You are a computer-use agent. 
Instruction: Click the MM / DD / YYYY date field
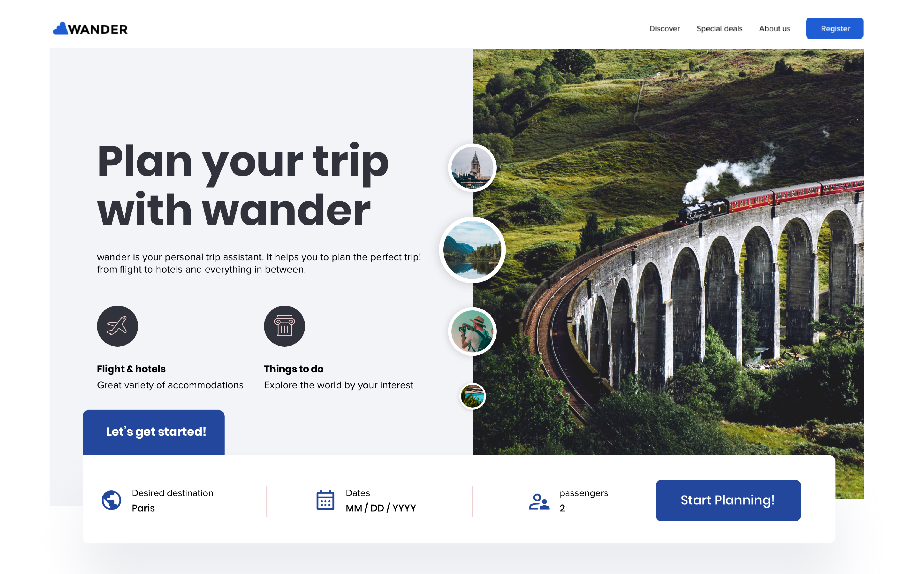[381, 508]
